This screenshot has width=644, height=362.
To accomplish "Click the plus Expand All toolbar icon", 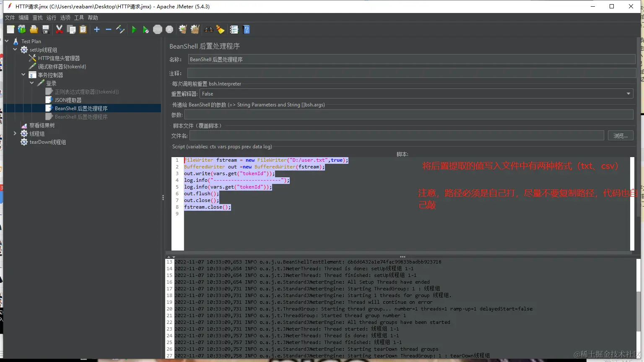I will (97, 29).
